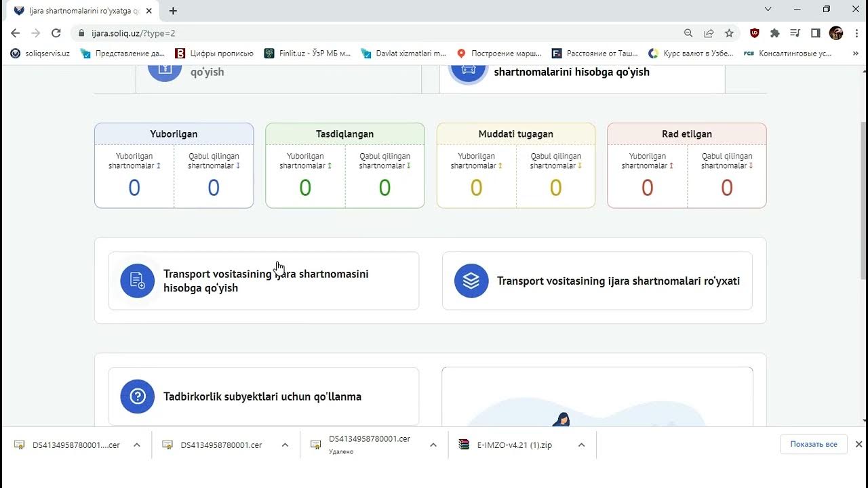
Task: Click the "Показать все" downloads button
Action: [x=813, y=445]
